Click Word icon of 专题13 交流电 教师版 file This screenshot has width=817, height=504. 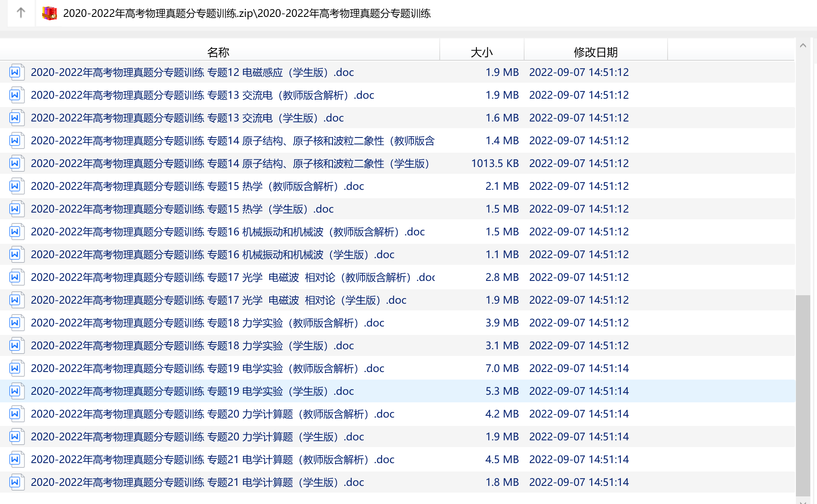pyautogui.click(x=15, y=95)
